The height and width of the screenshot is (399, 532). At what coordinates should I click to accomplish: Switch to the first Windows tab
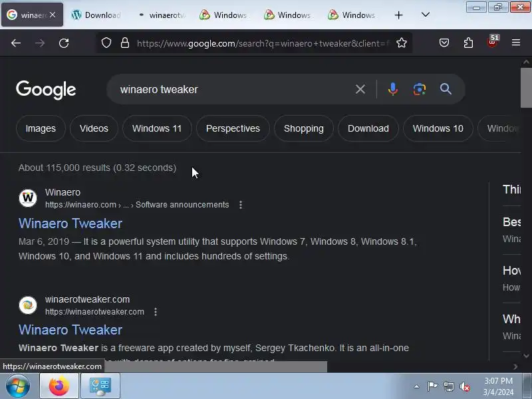tap(224, 15)
